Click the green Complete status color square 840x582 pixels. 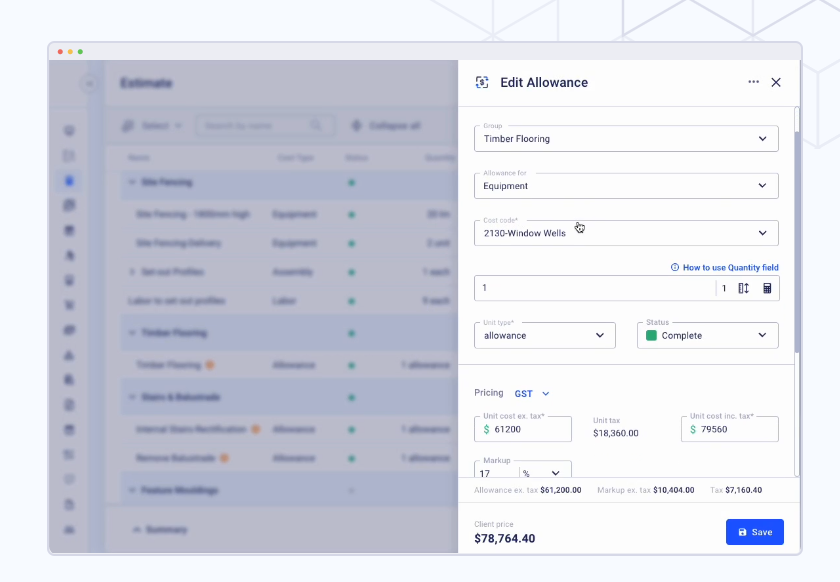tap(651, 335)
